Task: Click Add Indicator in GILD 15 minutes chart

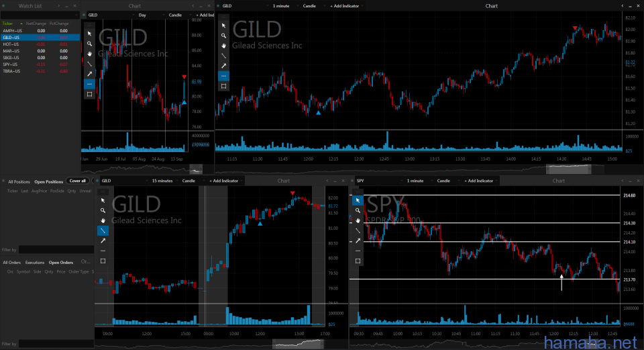Action: click(x=224, y=181)
